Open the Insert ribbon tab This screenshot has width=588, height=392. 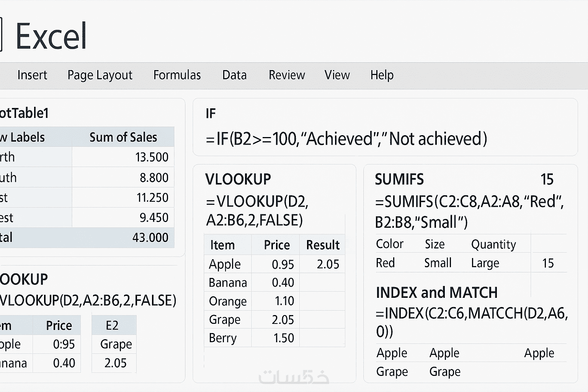click(x=32, y=75)
